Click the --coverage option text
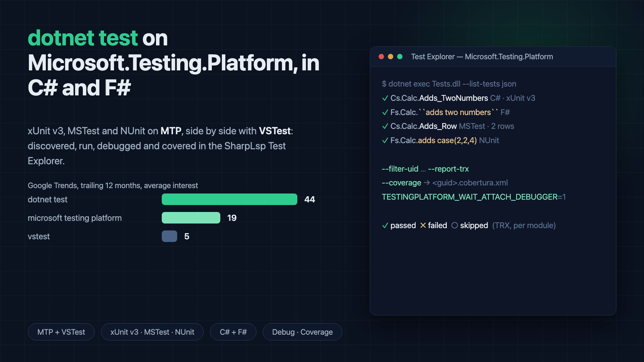The image size is (644, 362). 401,183
